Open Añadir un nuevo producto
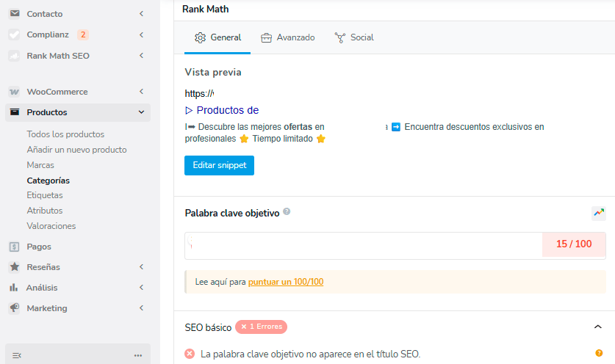Viewport: 615px width, 364px height. click(x=76, y=150)
